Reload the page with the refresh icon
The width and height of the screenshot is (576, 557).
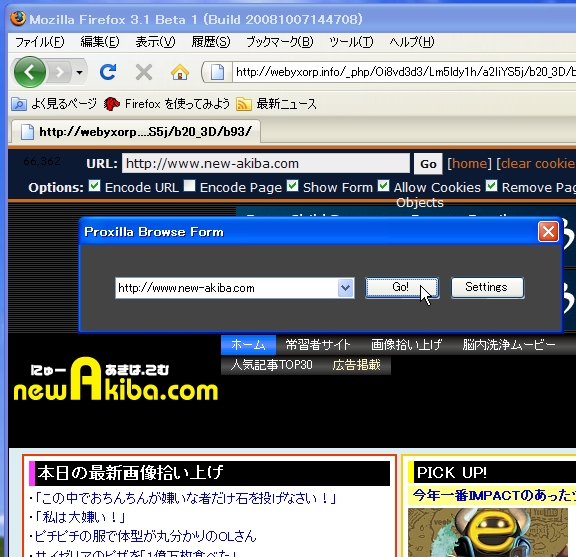coord(108,72)
